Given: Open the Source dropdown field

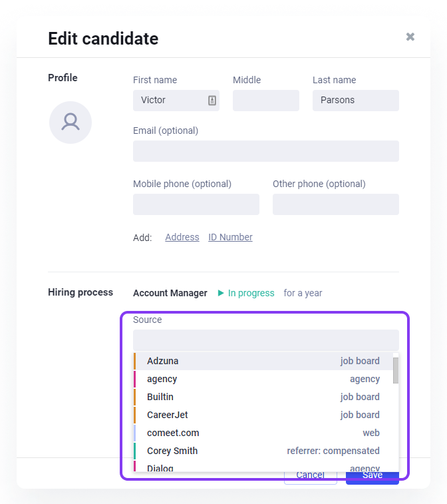Looking at the screenshot, I should pyautogui.click(x=266, y=340).
